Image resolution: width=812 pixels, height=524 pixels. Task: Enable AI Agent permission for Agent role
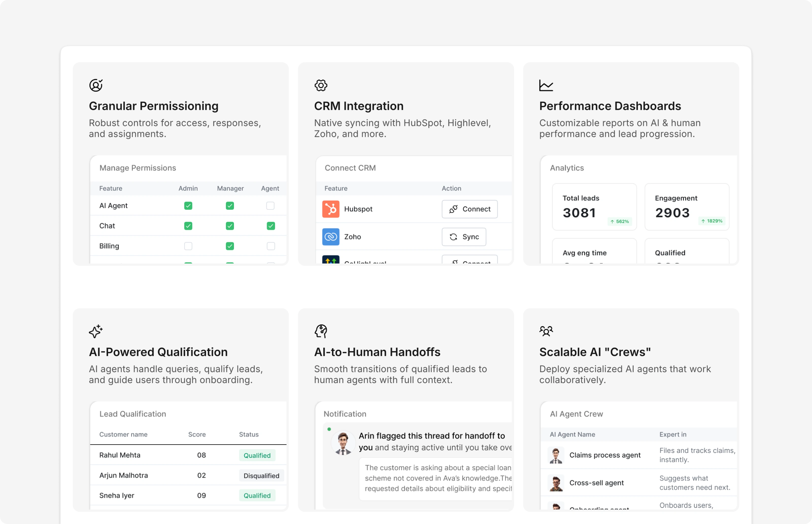pyautogui.click(x=270, y=206)
